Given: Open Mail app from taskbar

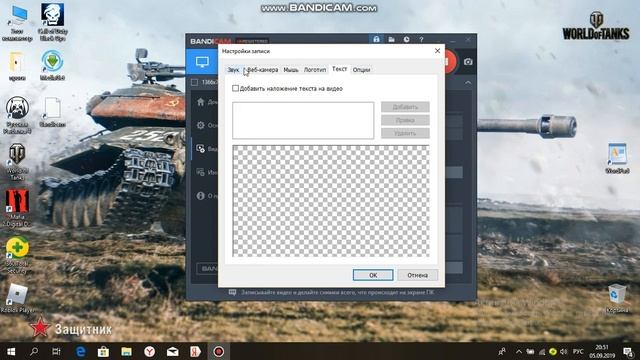Looking at the screenshot, I should pyautogui.click(x=172, y=351).
